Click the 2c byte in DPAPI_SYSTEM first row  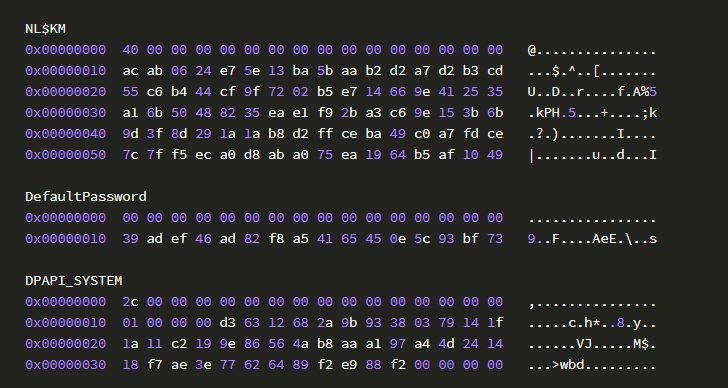click(x=130, y=302)
